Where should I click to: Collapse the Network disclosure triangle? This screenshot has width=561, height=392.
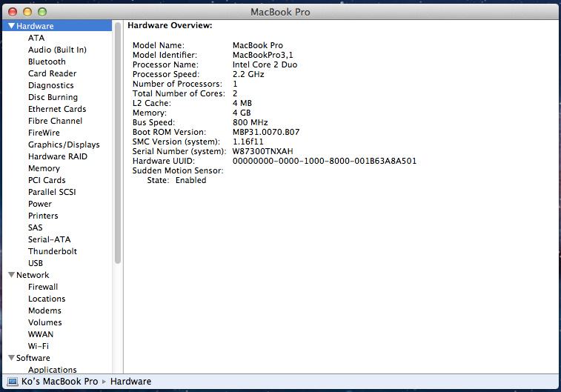(x=11, y=275)
